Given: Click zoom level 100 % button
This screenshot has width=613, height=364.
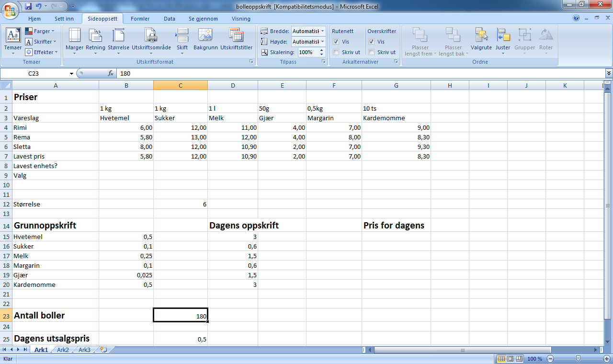Looking at the screenshot, I should [534, 359].
